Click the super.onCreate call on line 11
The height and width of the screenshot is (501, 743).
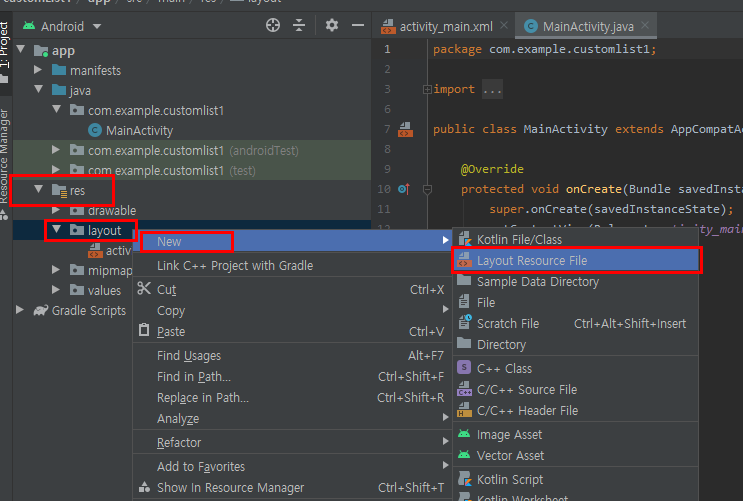click(611, 209)
